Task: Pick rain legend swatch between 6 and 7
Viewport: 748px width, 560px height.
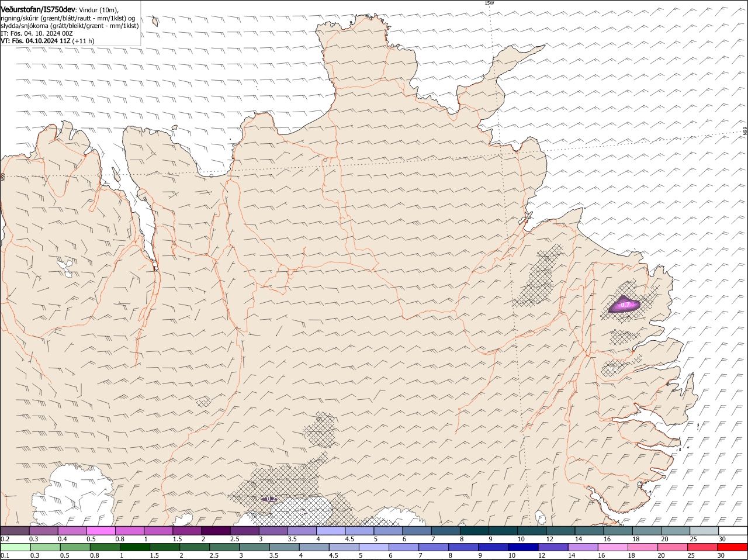Action: click(404, 547)
